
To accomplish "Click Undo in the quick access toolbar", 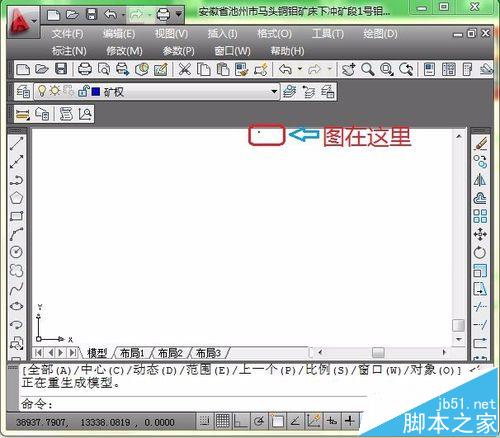I will (x=110, y=15).
